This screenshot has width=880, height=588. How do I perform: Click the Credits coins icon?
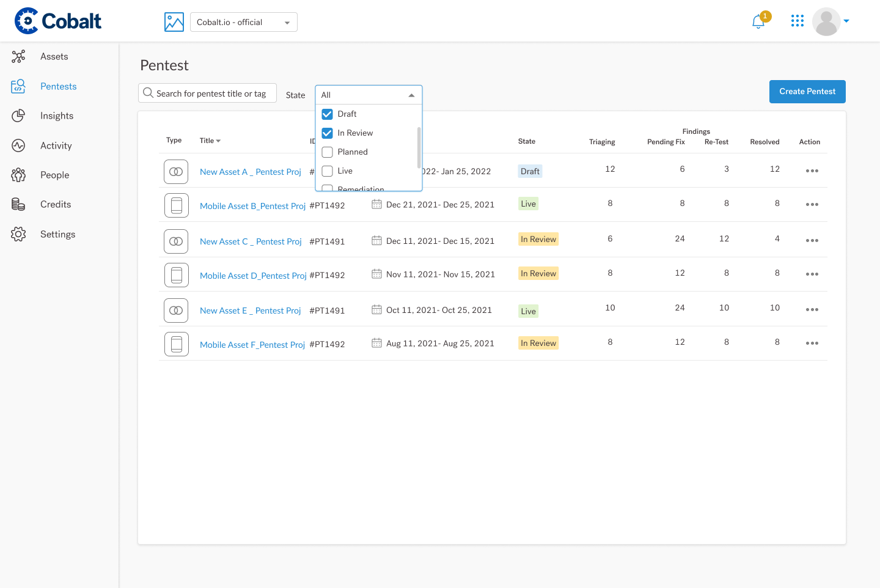click(x=18, y=204)
